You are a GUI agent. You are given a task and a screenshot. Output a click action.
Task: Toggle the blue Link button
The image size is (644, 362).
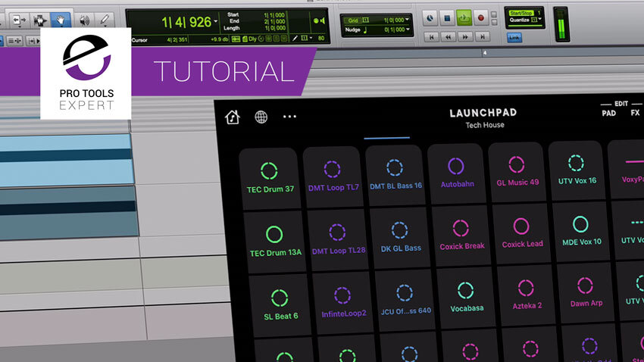514,37
